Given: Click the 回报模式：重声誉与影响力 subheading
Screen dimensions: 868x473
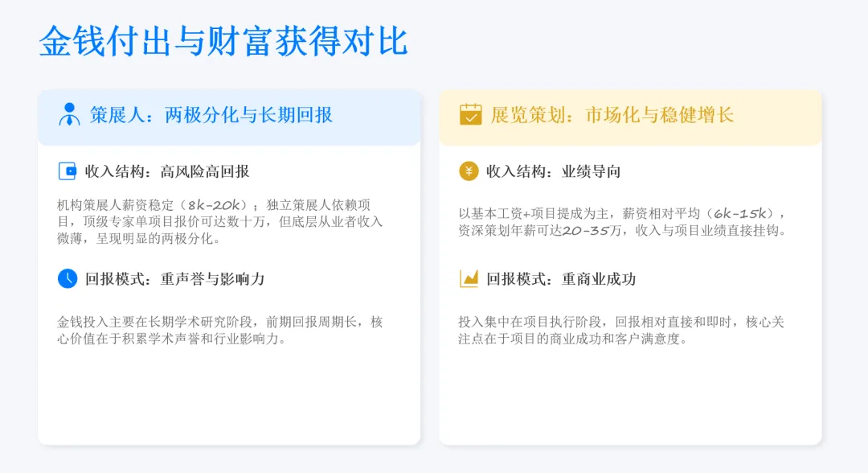Looking at the screenshot, I should coord(175,278).
